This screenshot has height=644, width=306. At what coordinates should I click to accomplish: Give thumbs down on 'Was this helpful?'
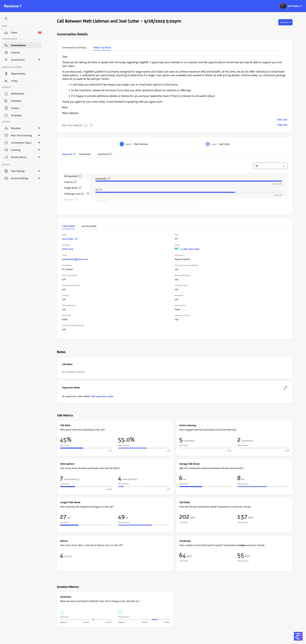[91, 125]
